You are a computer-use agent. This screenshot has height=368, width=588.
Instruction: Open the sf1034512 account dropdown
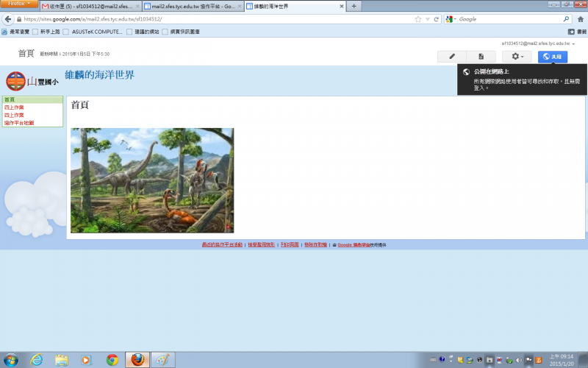[538, 43]
